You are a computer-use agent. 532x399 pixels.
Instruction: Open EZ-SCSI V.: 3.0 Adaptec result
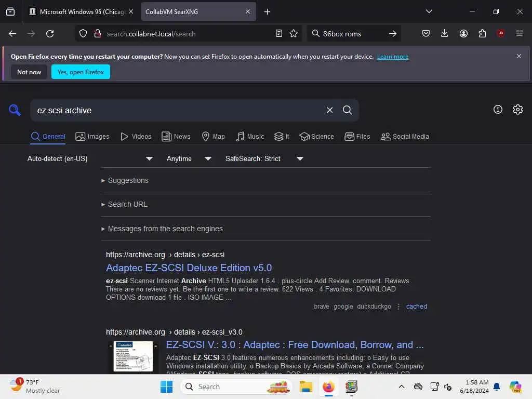click(295, 345)
